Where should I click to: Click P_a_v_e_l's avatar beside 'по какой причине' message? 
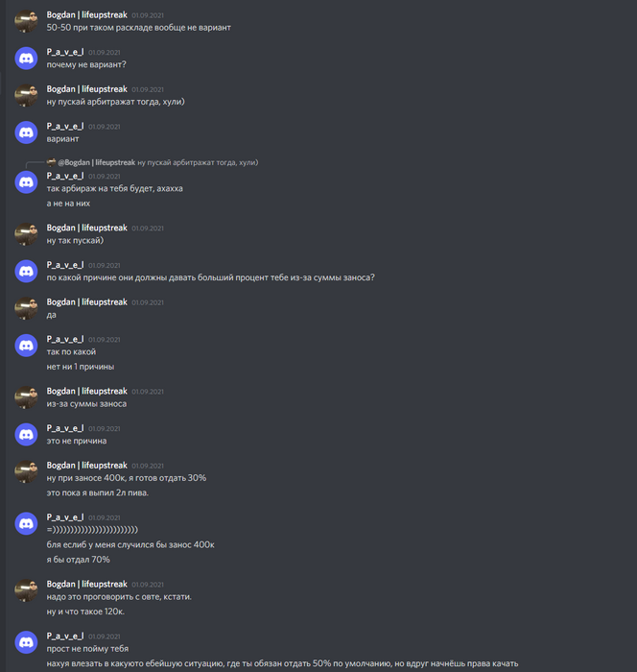[26, 272]
